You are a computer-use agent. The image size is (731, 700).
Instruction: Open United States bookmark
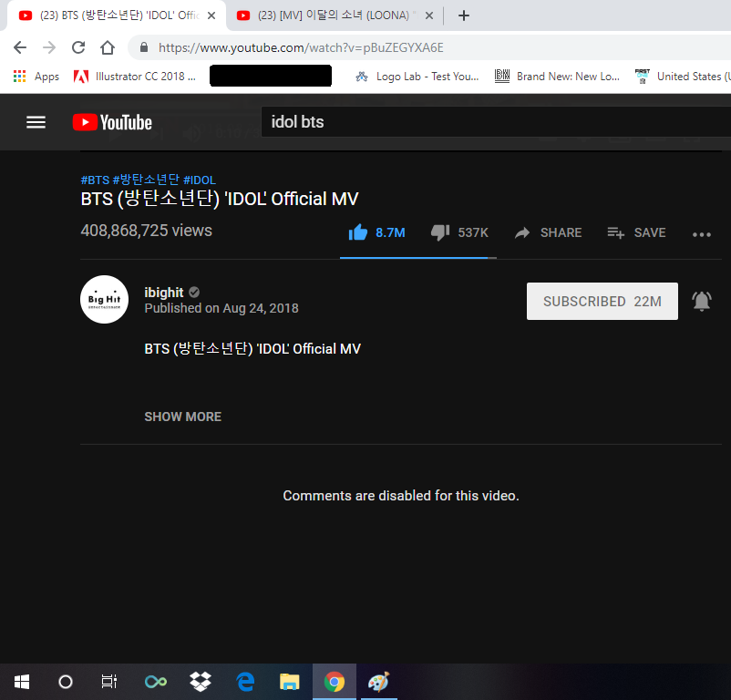pos(683,77)
